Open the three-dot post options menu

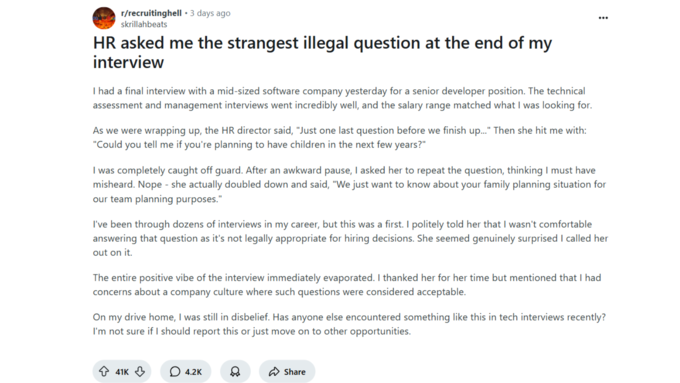(x=603, y=18)
